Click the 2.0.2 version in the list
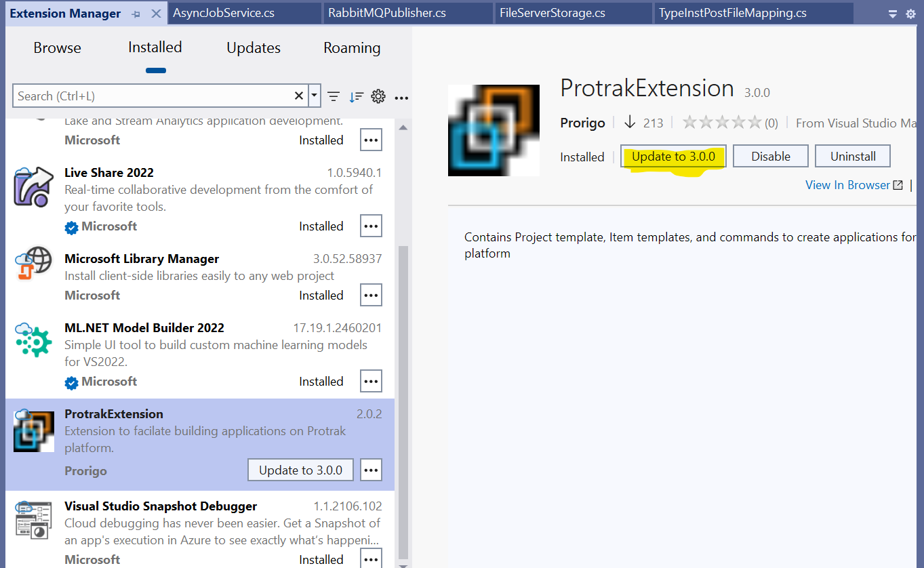 tap(369, 413)
